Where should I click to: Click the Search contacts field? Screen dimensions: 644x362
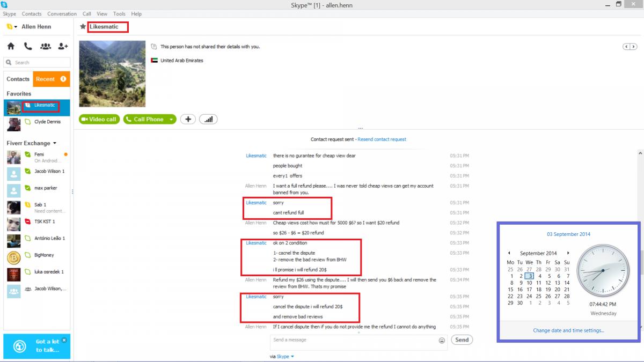[37, 62]
